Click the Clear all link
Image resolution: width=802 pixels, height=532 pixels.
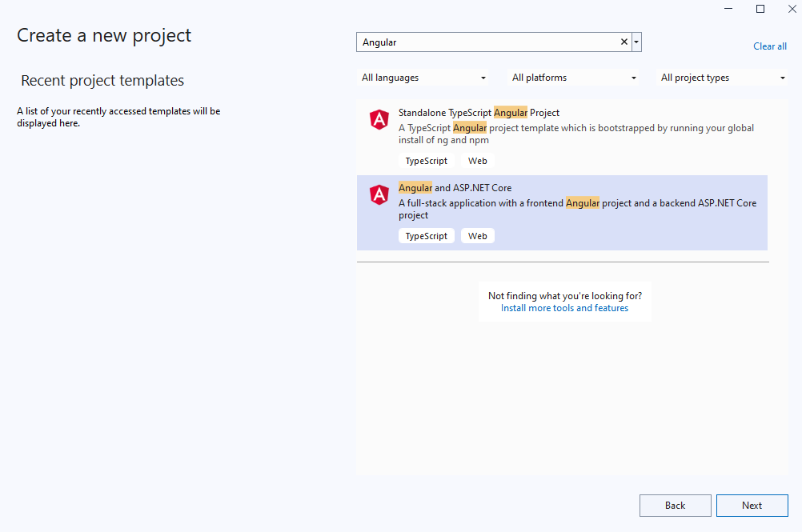click(769, 46)
